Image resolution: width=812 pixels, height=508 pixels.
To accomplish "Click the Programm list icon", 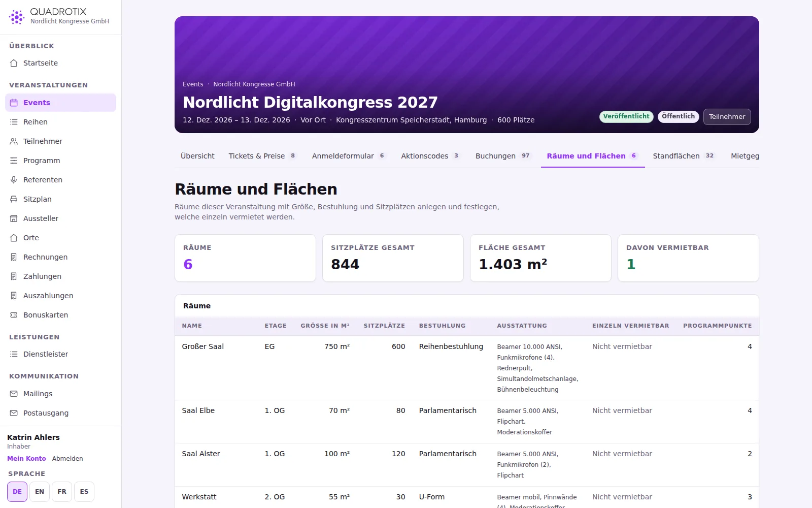I will (x=14, y=161).
